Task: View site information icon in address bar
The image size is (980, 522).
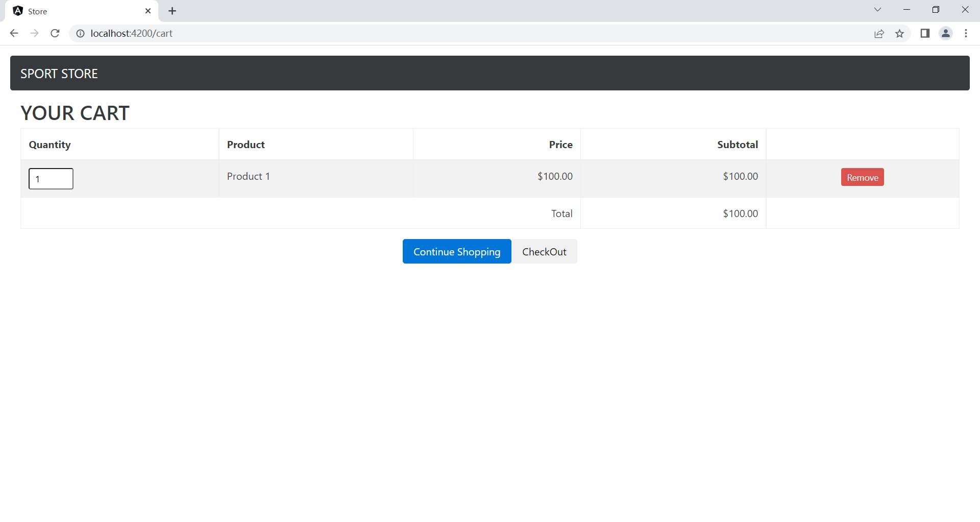Action: point(80,33)
